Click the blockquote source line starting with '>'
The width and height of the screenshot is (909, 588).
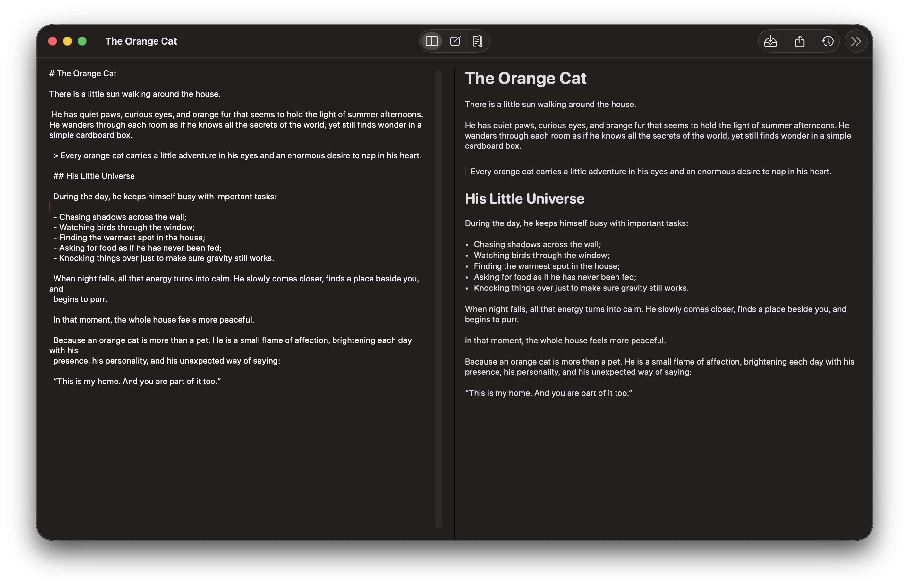coord(238,155)
